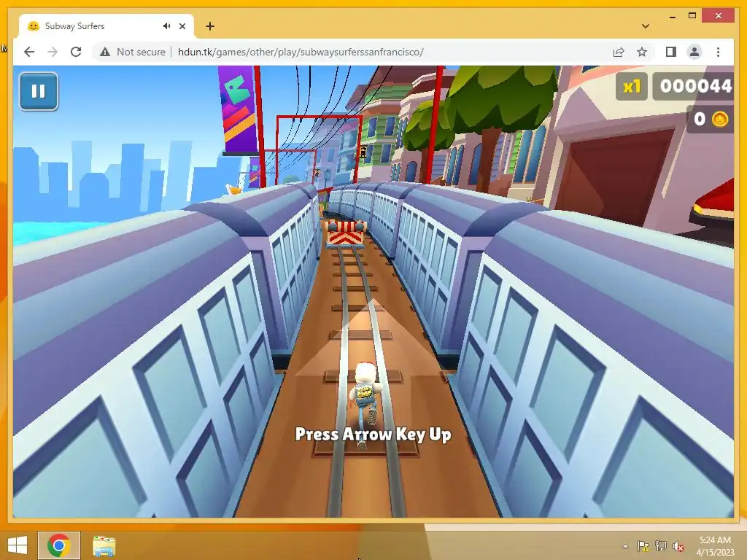Open File Explorer from the taskbar
This screenshot has height=560, width=747.
(104, 545)
